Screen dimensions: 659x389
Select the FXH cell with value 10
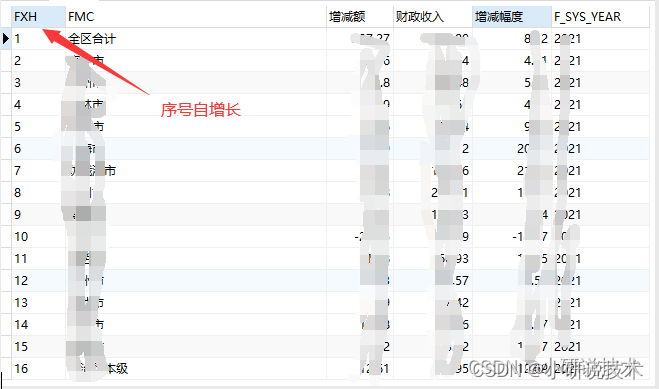[x=38, y=237]
